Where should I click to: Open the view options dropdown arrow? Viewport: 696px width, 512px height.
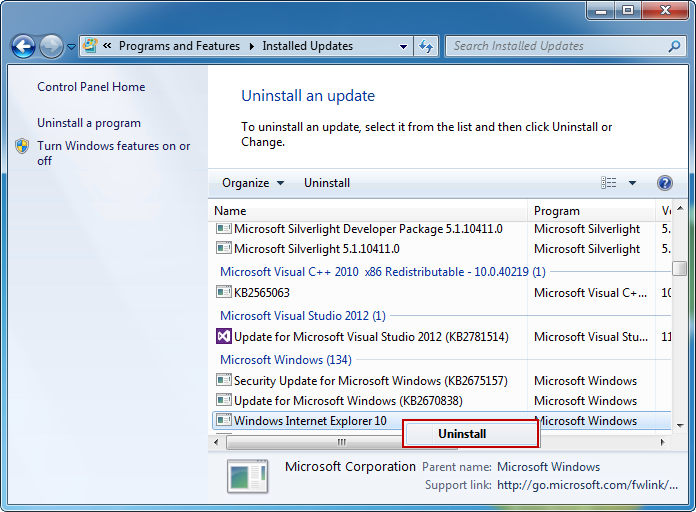pyautogui.click(x=632, y=183)
